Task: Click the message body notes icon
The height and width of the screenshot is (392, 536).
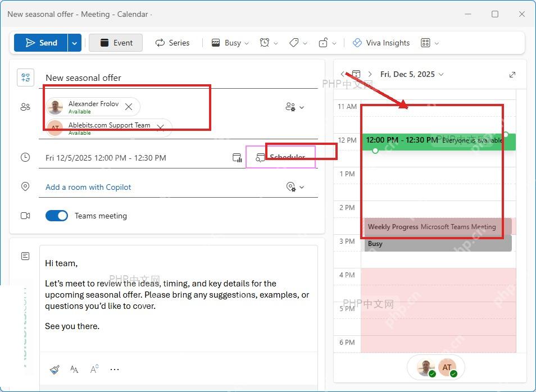Action: pyautogui.click(x=25, y=256)
